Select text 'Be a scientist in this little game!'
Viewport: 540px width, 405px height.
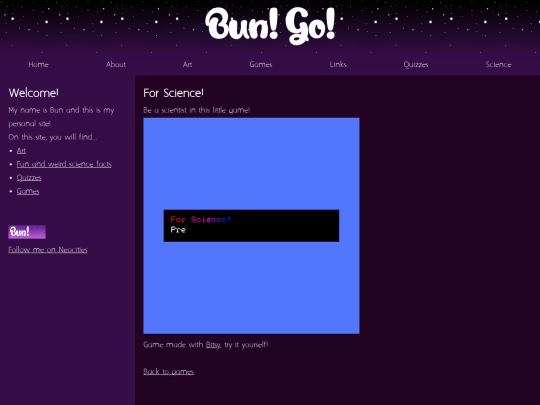click(x=196, y=110)
